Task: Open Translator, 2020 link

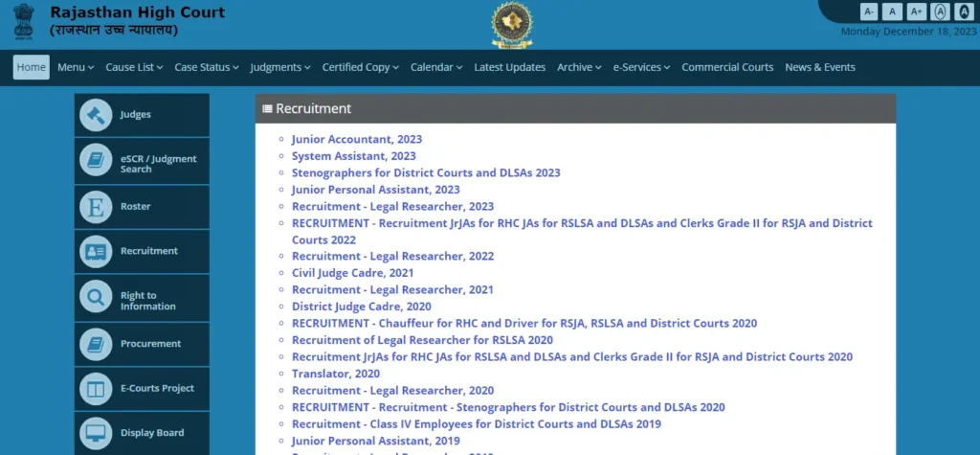Action: pos(336,375)
